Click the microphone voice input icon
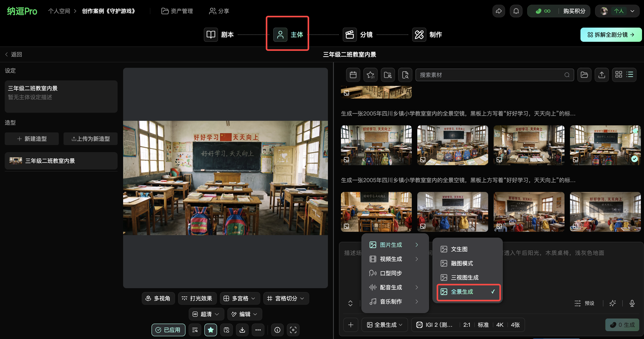This screenshot has width=644, height=339. 632,303
